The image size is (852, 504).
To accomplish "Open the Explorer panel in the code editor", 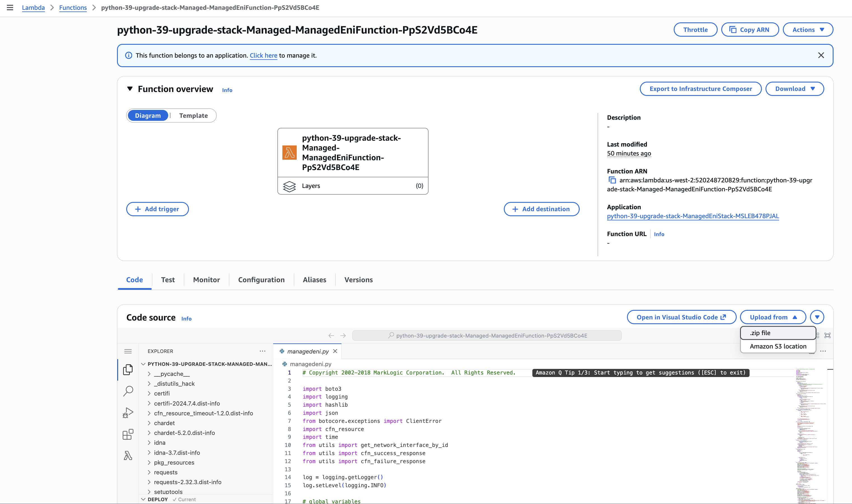I will pos(128,370).
